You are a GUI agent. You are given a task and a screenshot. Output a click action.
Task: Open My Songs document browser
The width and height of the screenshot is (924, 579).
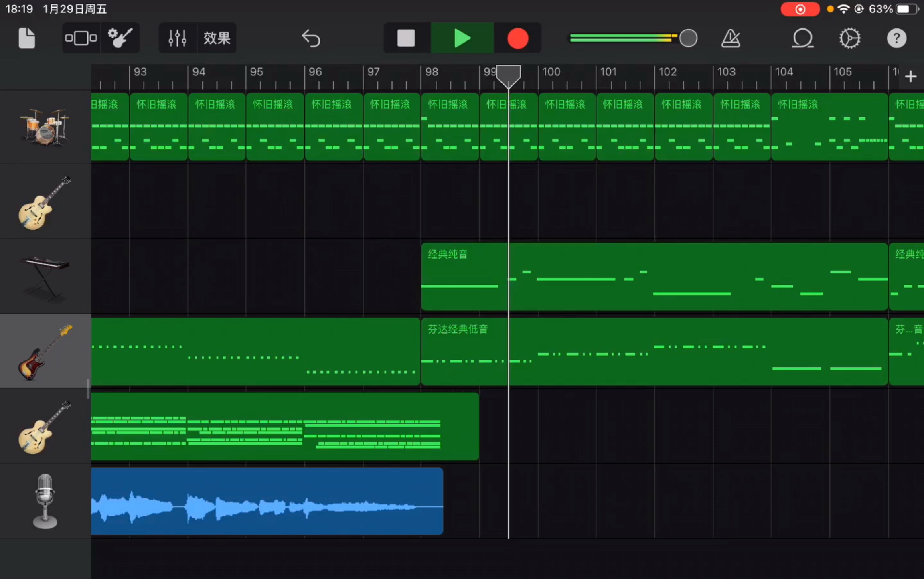coord(27,38)
